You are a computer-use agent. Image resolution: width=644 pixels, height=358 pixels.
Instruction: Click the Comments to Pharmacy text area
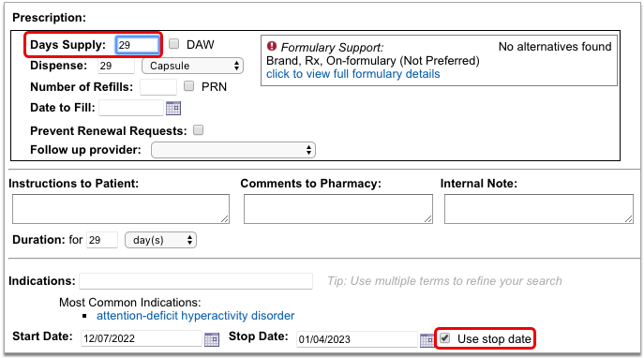(338, 209)
